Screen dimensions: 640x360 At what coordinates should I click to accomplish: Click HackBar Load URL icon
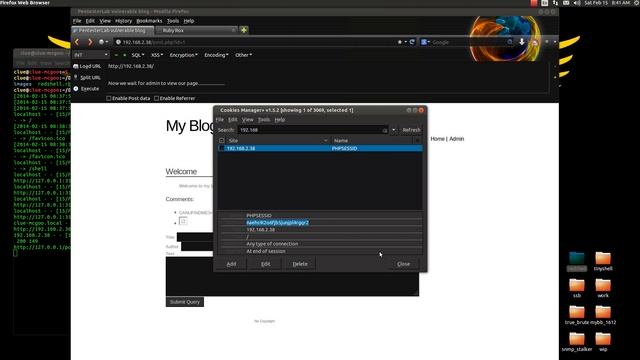(x=76, y=66)
